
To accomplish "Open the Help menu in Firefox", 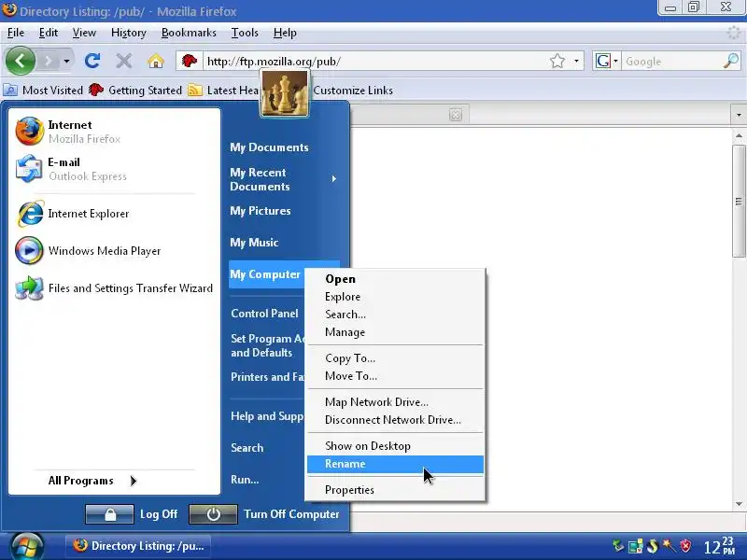I will point(285,33).
